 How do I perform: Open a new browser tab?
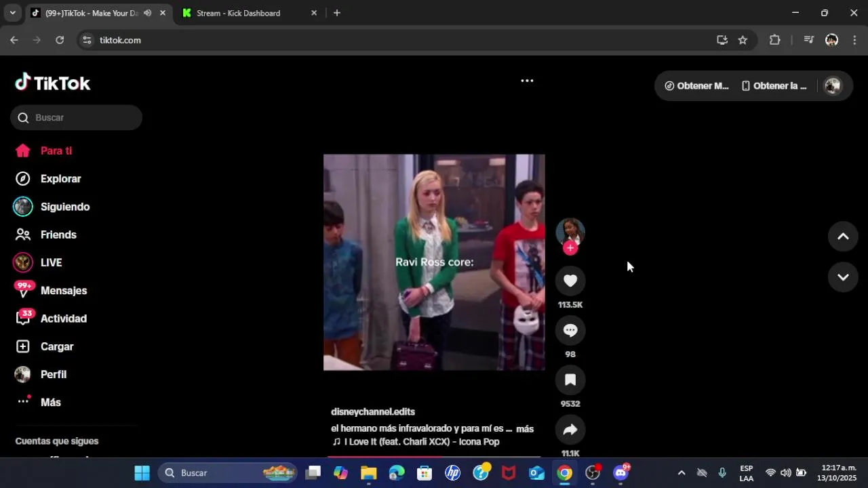(337, 13)
